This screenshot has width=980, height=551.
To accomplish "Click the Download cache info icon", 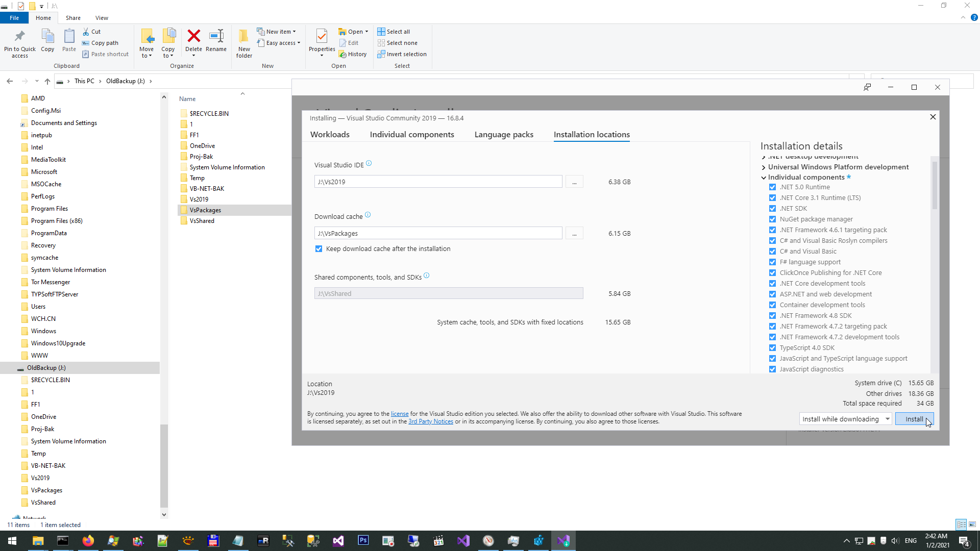I will (x=367, y=215).
